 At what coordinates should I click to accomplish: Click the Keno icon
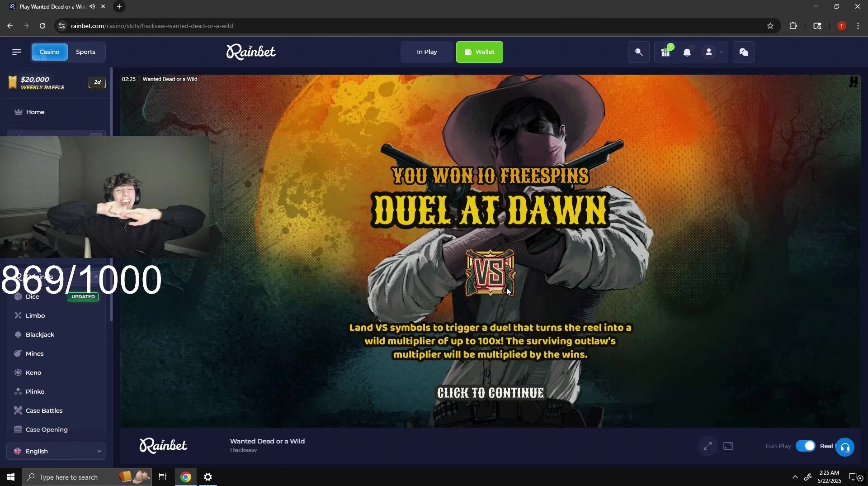[18, 372]
